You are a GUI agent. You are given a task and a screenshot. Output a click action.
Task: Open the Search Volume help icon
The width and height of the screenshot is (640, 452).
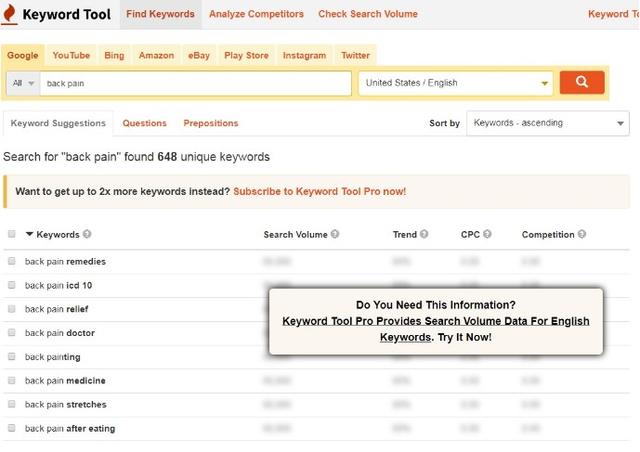tap(335, 234)
